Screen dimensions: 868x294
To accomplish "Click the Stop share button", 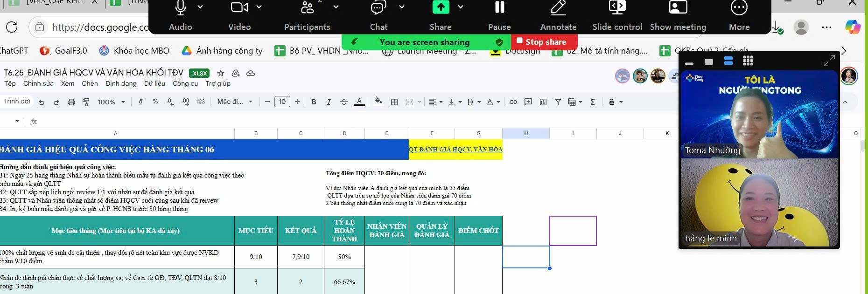I will [x=544, y=42].
